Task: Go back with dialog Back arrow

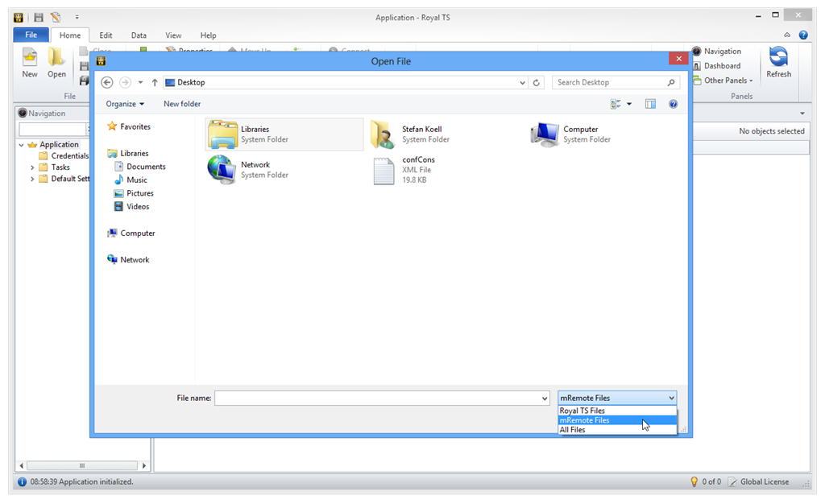Action: [107, 82]
